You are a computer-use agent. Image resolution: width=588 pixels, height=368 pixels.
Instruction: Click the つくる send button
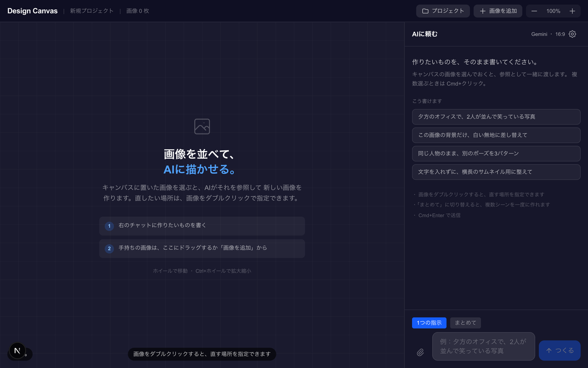tap(560, 350)
